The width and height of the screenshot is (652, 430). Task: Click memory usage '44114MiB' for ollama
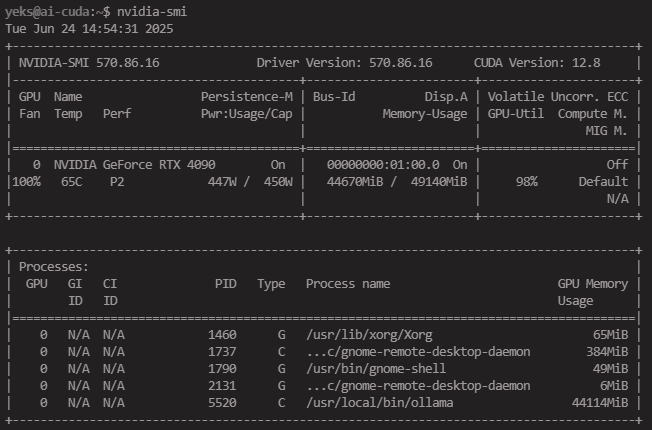[600, 403]
